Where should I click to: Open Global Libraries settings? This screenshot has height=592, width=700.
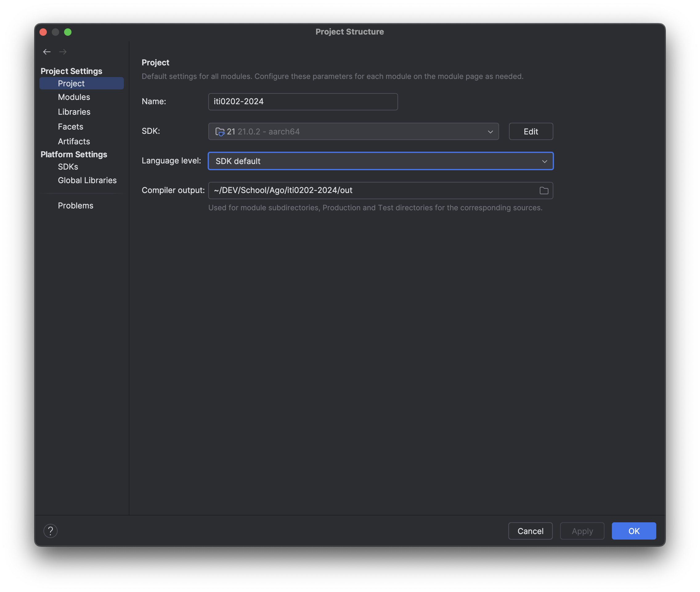click(87, 180)
